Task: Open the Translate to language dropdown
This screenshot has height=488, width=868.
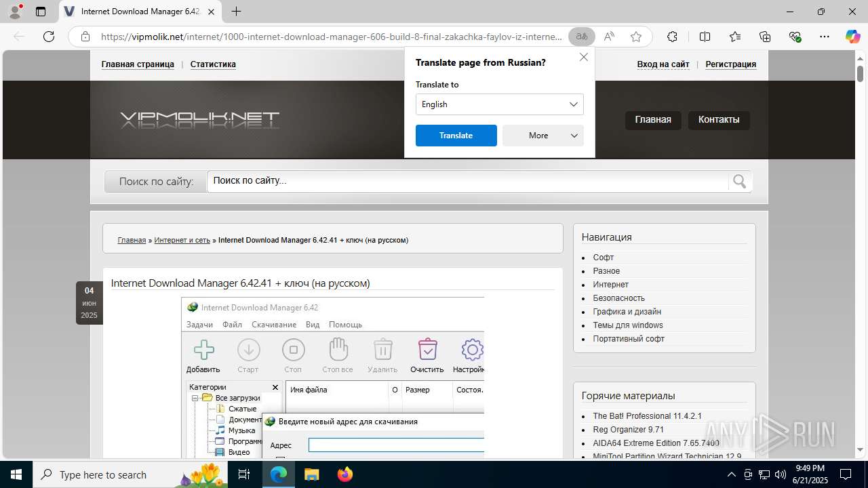Action: point(499,104)
